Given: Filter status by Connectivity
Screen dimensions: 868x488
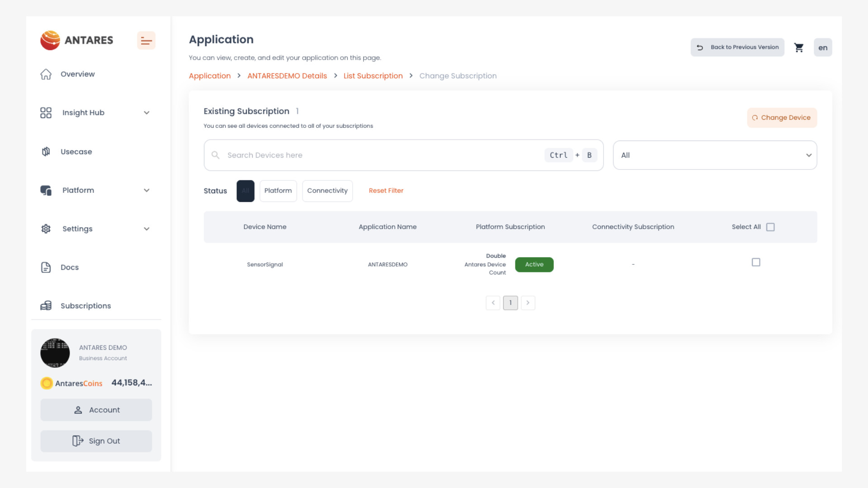Looking at the screenshot, I should coord(327,191).
